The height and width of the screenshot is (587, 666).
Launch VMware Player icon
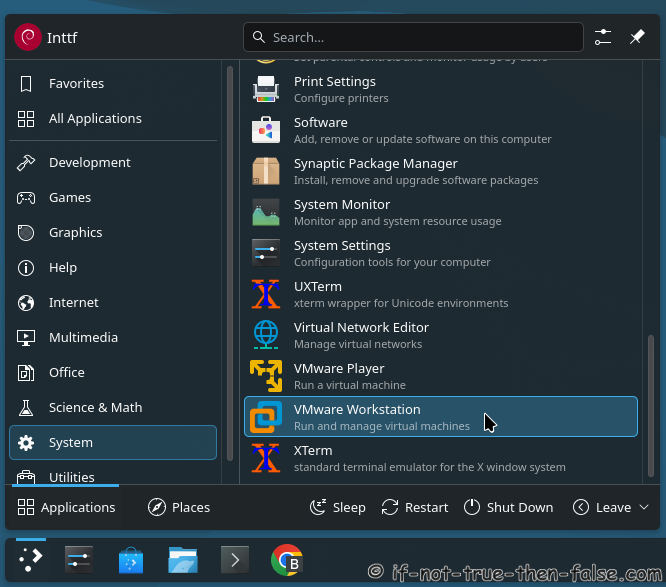pos(266,376)
